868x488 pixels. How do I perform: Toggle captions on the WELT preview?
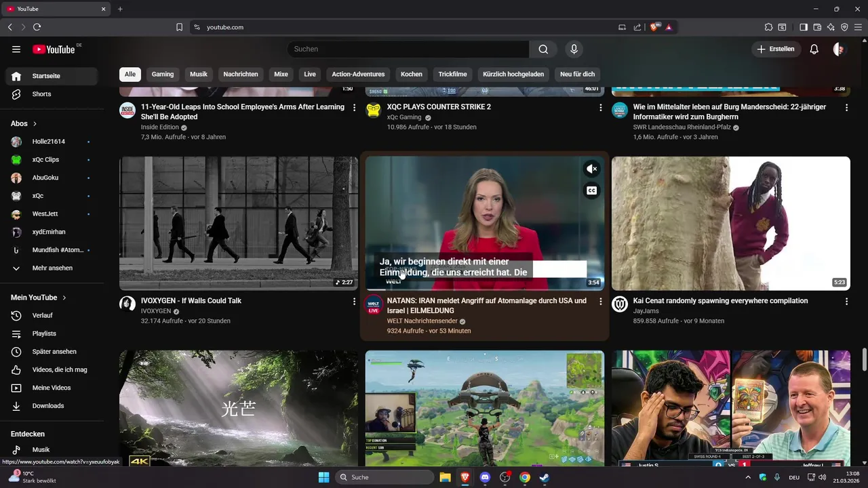[591, 191]
